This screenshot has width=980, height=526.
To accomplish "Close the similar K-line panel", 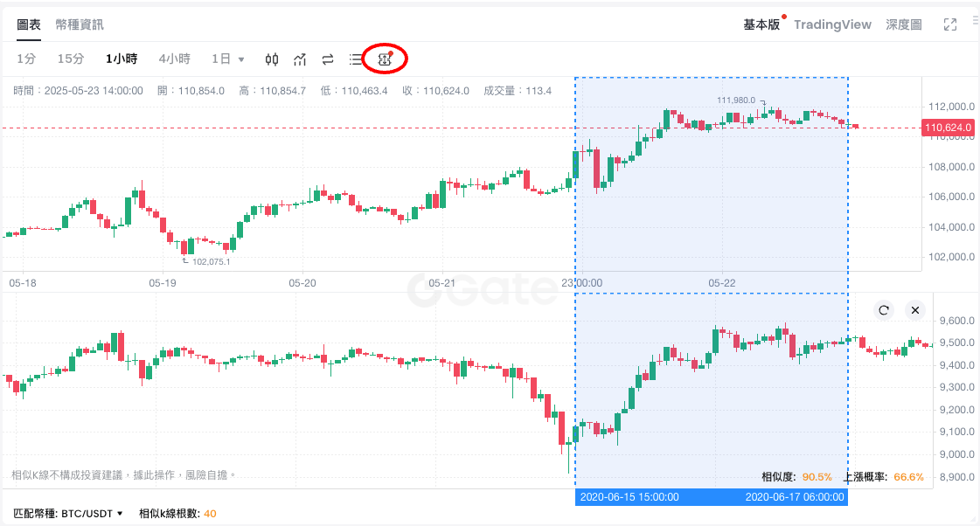I will point(914,310).
